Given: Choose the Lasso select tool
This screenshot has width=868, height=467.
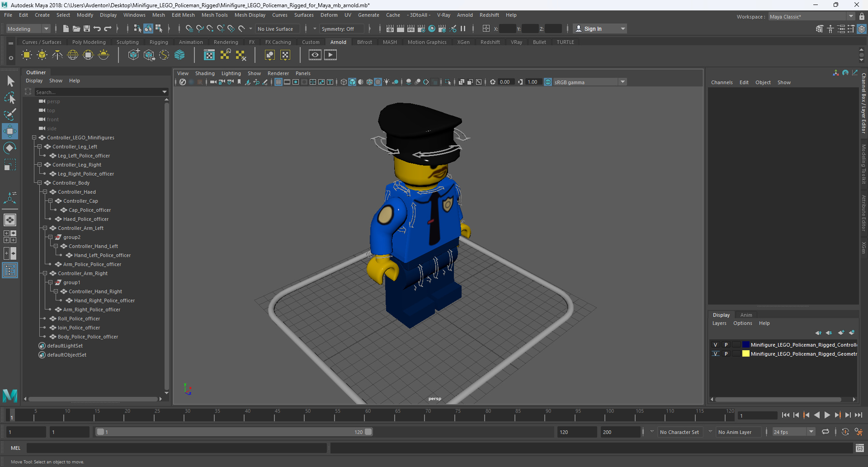Looking at the screenshot, I should pyautogui.click(x=10, y=98).
